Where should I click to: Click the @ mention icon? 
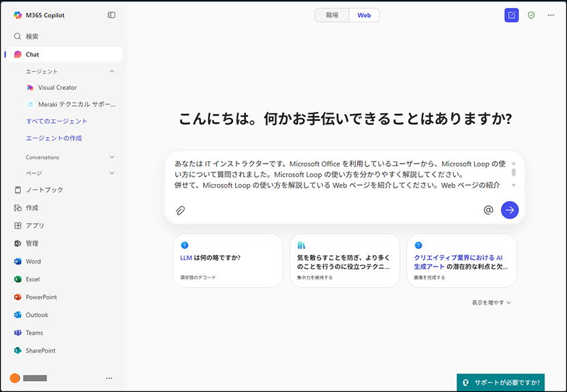click(x=488, y=210)
